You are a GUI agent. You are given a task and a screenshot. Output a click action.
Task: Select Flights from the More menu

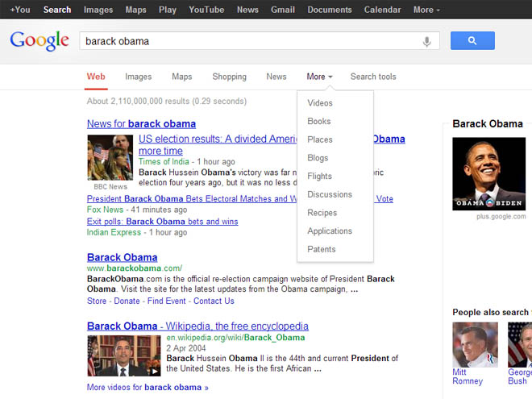[319, 176]
